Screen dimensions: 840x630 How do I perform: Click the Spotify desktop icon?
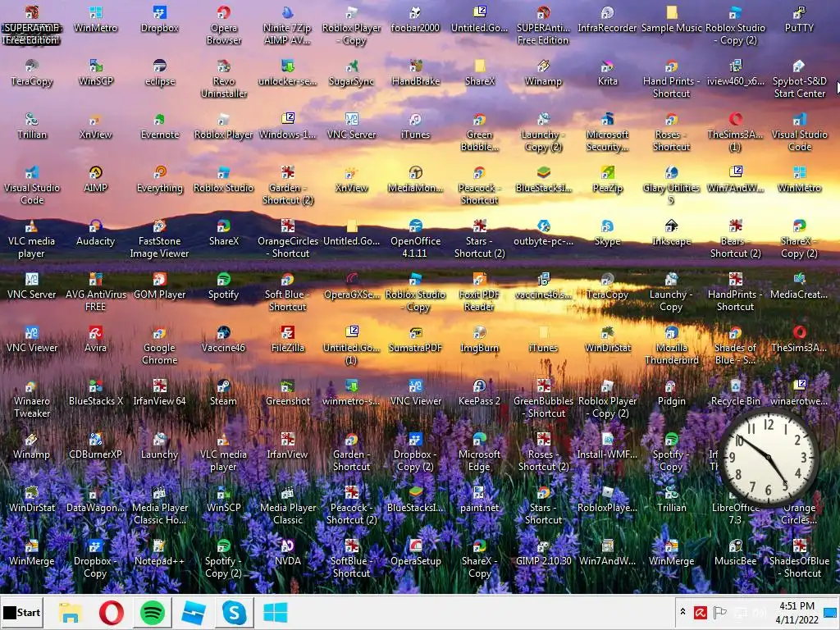(223, 286)
